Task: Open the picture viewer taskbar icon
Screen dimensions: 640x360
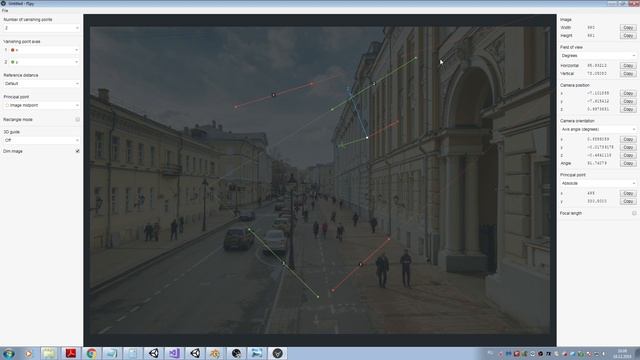Action: pos(257,353)
